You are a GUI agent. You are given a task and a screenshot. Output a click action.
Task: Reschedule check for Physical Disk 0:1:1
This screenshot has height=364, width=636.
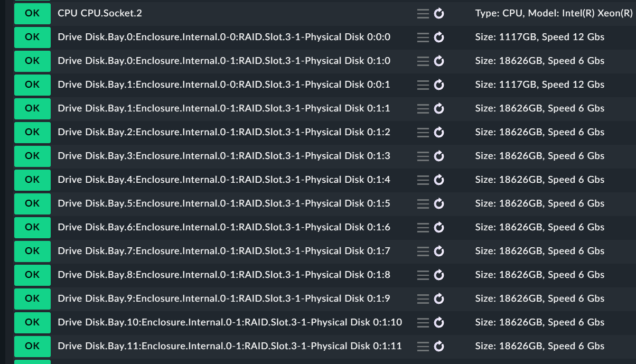coord(439,109)
